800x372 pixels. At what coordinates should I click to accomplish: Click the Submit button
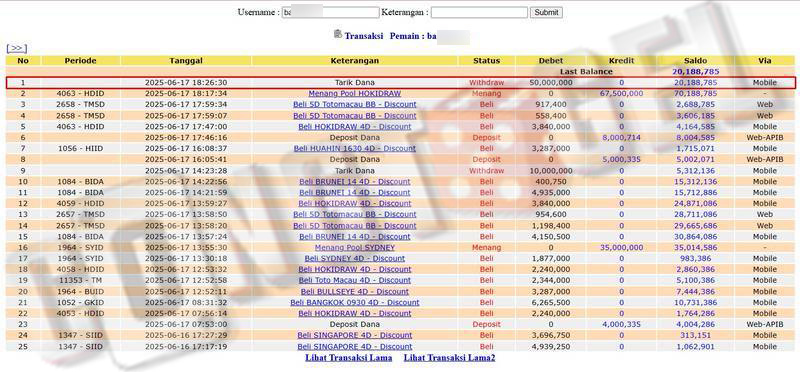546,12
